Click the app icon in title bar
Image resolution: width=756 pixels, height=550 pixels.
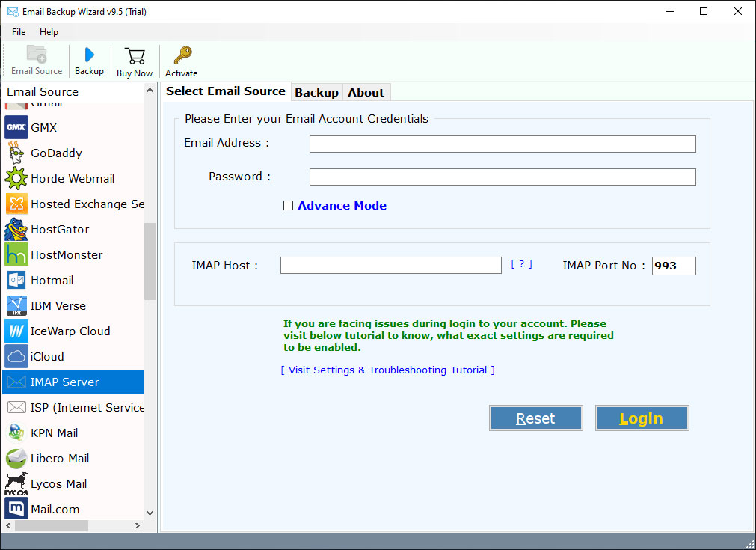(13, 11)
